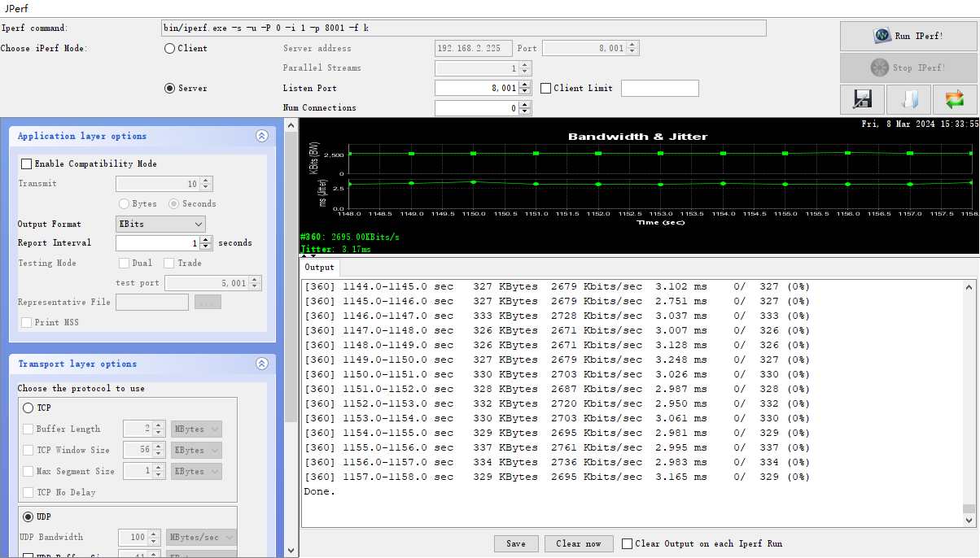Switch to the Output tab

point(319,267)
